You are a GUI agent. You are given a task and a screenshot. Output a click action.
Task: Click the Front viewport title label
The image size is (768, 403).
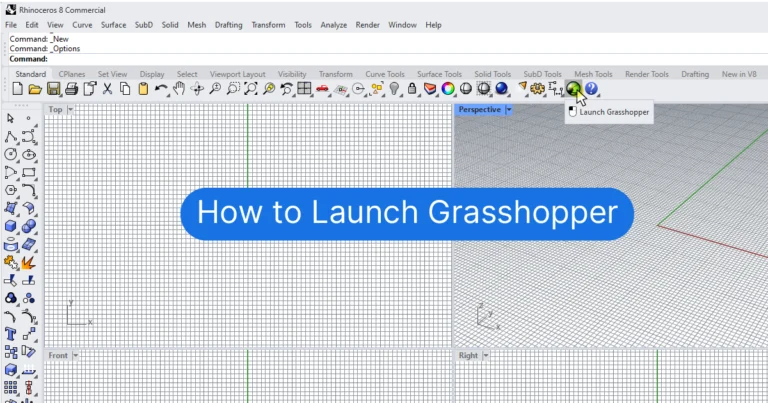click(58, 356)
